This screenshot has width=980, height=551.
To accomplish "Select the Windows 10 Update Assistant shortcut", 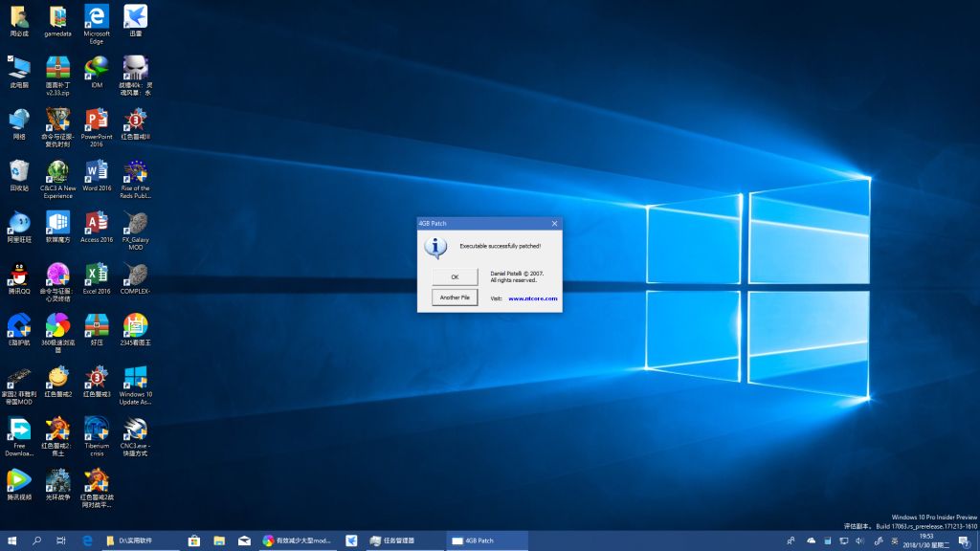I will pos(135,385).
